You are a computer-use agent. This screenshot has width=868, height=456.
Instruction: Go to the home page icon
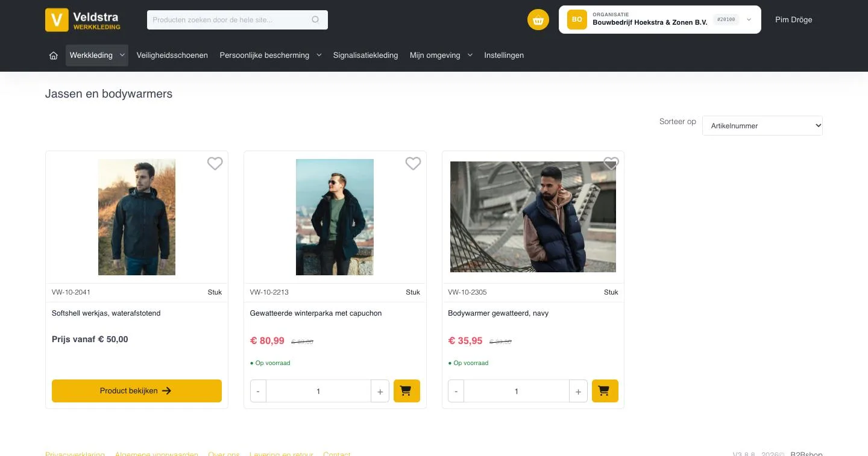point(54,55)
